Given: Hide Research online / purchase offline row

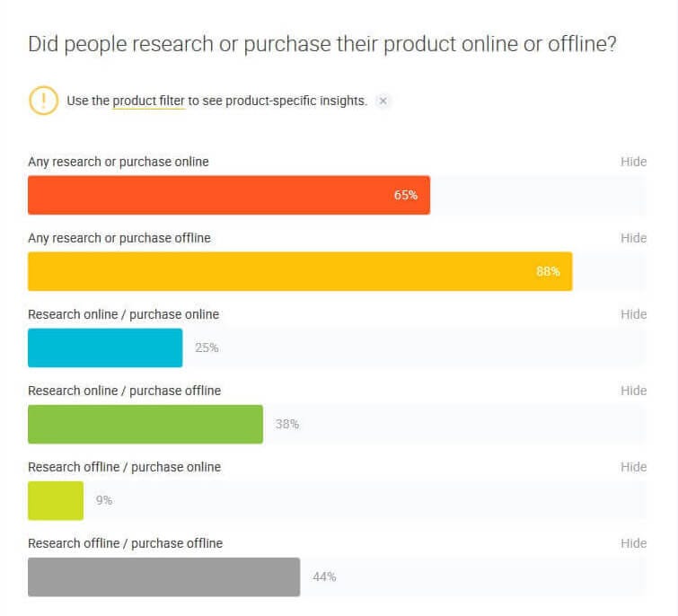Looking at the screenshot, I should coord(633,391).
